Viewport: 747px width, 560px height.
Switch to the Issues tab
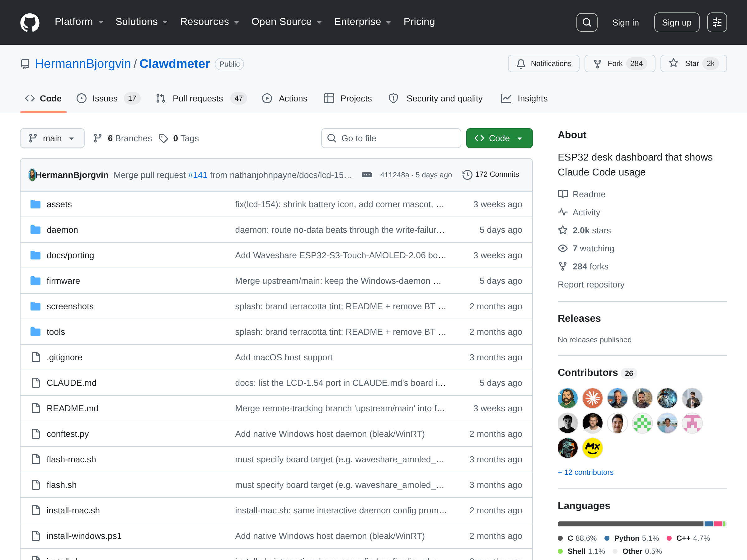pyautogui.click(x=108, y=99)
